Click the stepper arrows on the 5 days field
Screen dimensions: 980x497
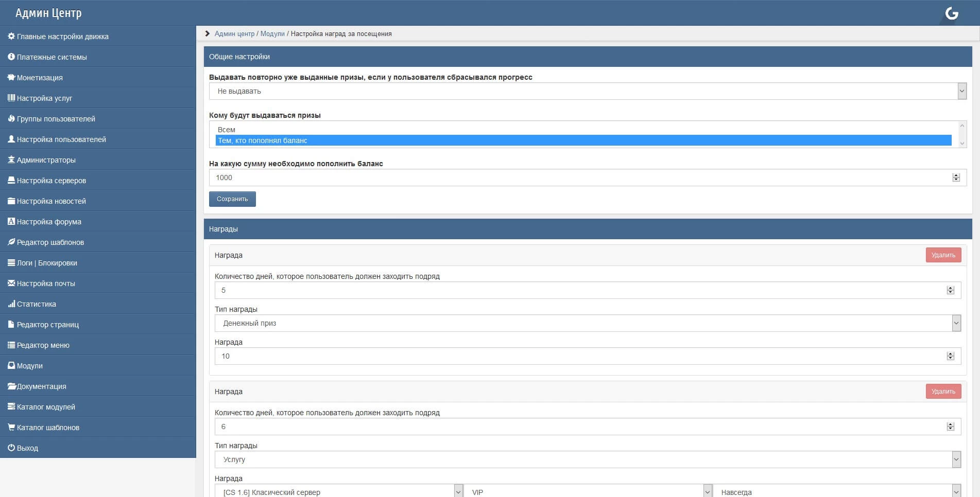(x=951, y=290)
